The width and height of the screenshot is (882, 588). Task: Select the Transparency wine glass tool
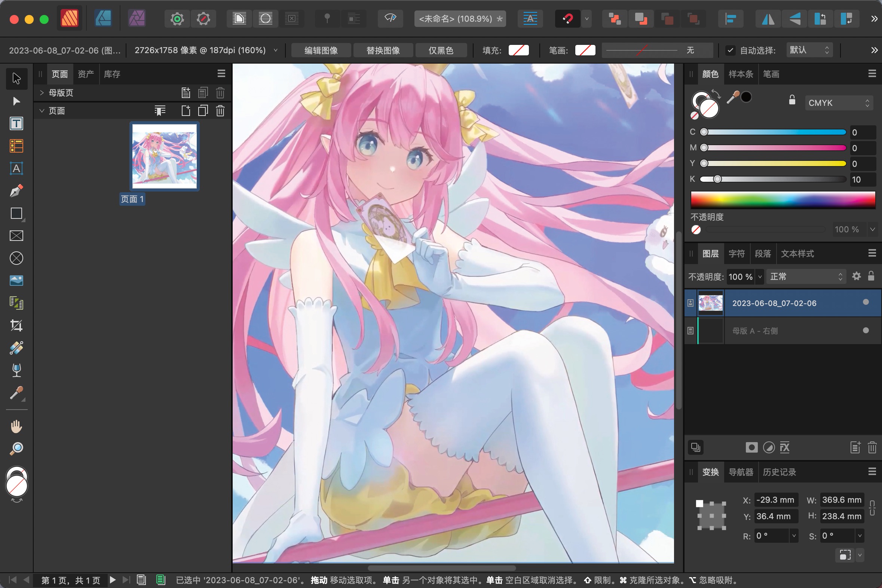pos(16,371)
